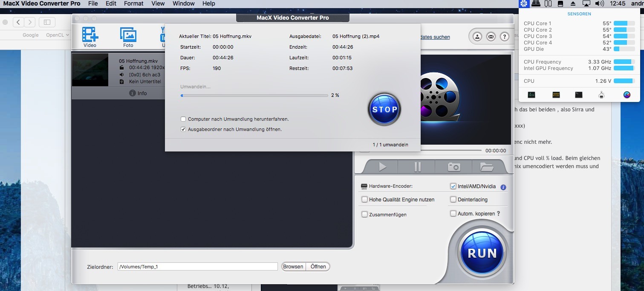This screenshot has width=644, height=291.
Task: Expand the OpenCL favorites dropdown in Safari
Action: 58,35
